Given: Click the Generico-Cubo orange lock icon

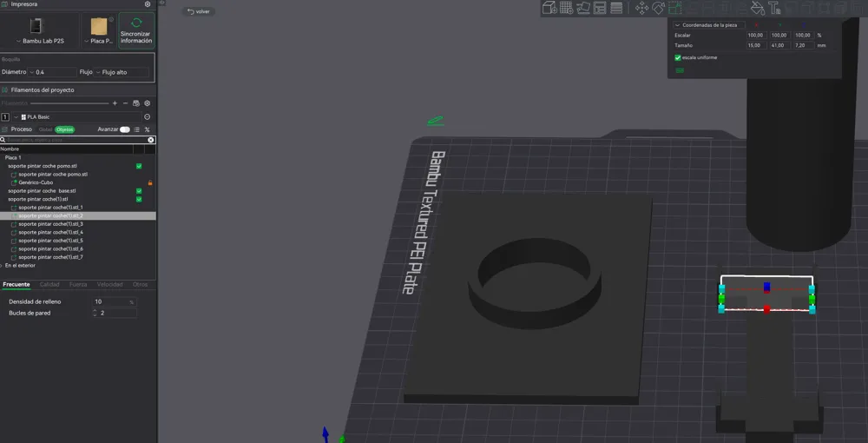Looking at the screenshot, I should point(149,182).
